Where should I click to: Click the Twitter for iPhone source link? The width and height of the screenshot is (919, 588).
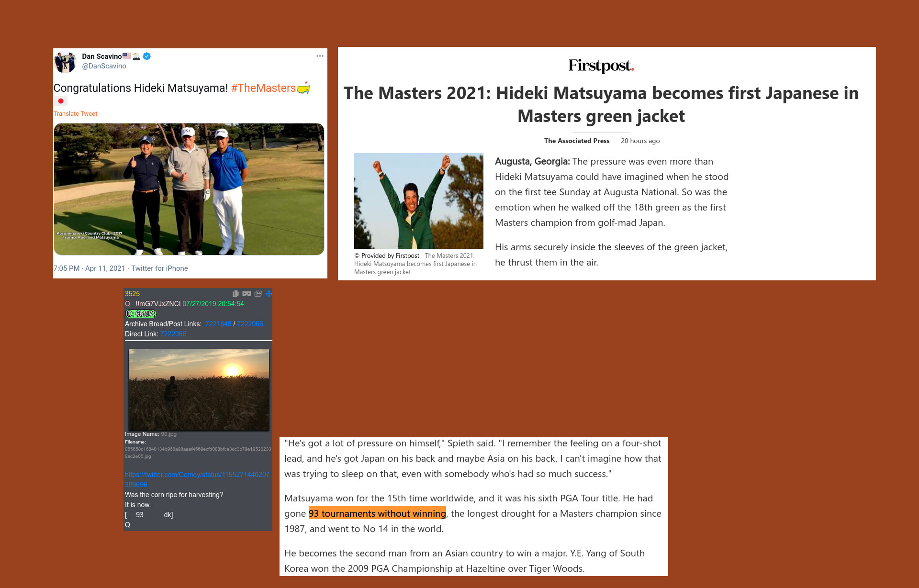(159, 268)
